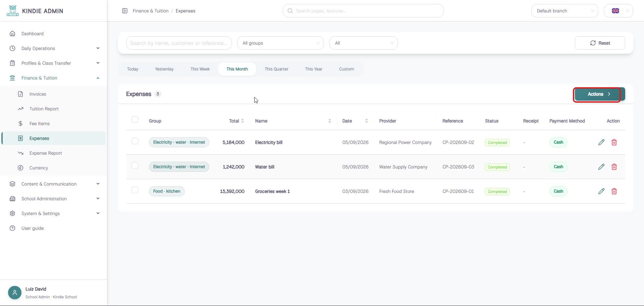Open the language flag dropdown
The height and width of the screenshot is (306, 644).
tap(619, 11)
